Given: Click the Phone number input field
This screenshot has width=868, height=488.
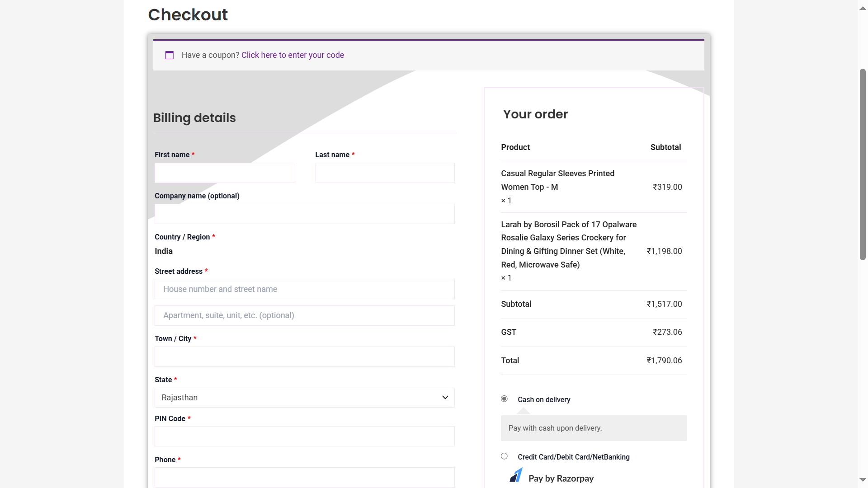Looking at the screenshot, I should point(304,477).
